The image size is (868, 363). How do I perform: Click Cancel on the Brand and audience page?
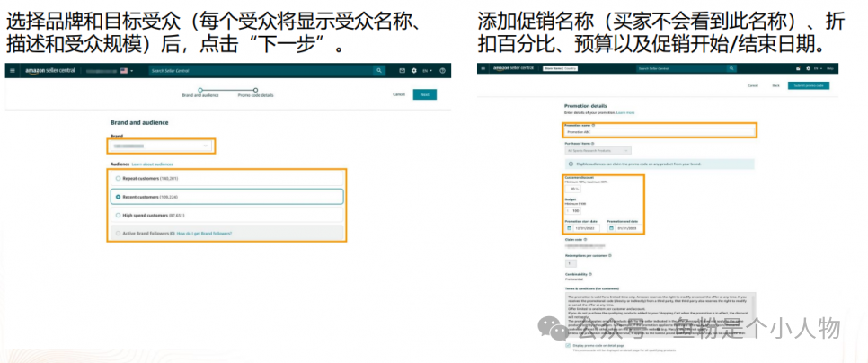399,94
